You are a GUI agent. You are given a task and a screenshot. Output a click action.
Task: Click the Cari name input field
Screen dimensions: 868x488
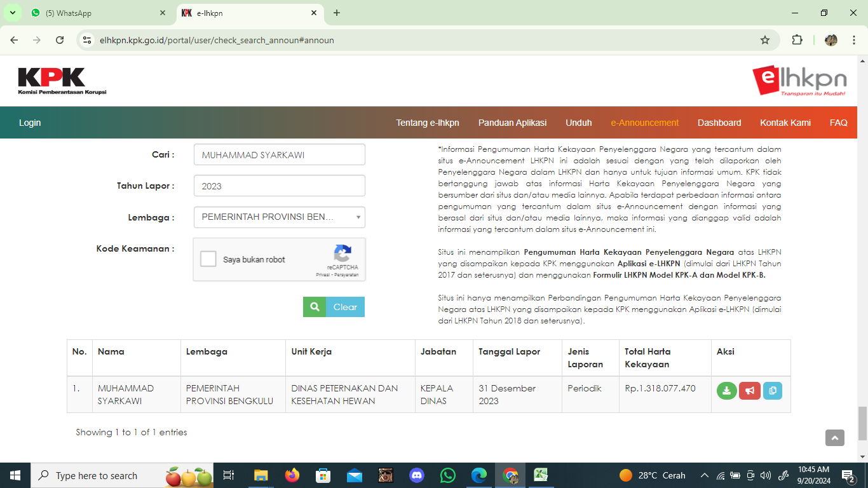tap(280, 154)
